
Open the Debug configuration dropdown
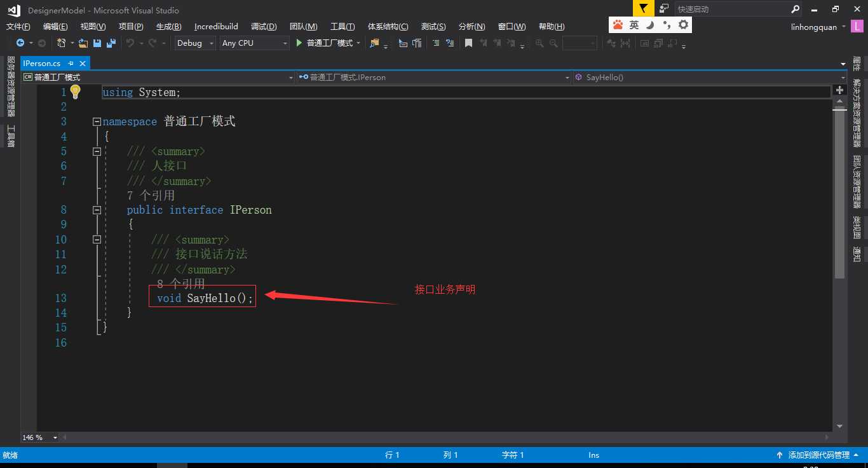pos(195,43)
